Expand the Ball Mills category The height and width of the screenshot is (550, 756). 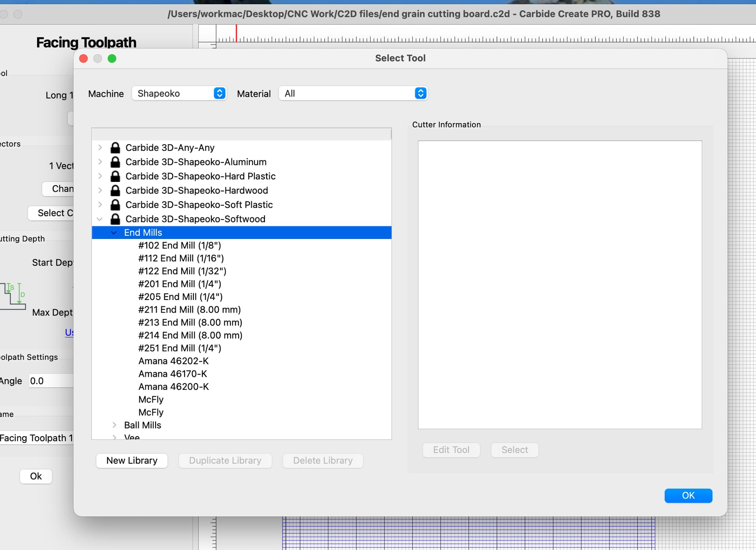coord(114,425)
